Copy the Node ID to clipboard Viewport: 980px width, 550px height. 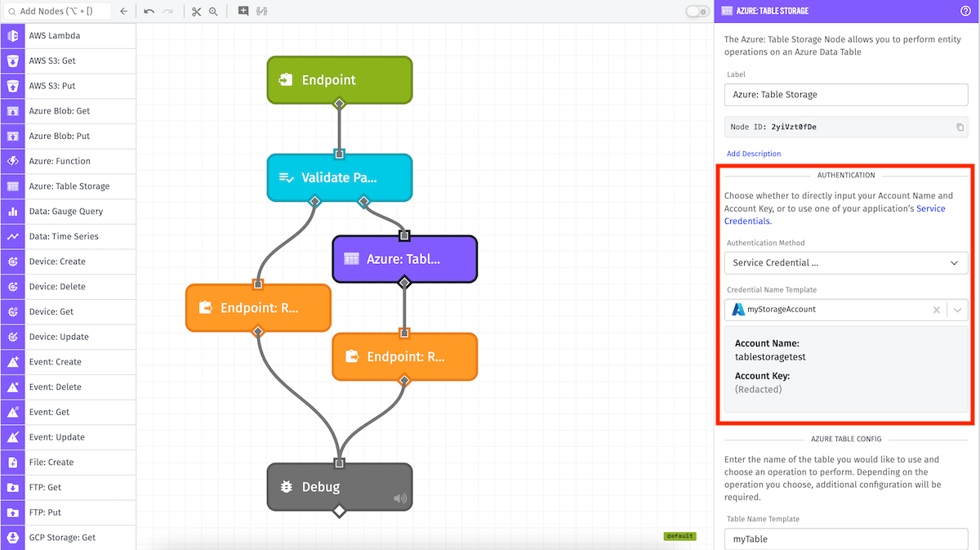tap(960, 127)
